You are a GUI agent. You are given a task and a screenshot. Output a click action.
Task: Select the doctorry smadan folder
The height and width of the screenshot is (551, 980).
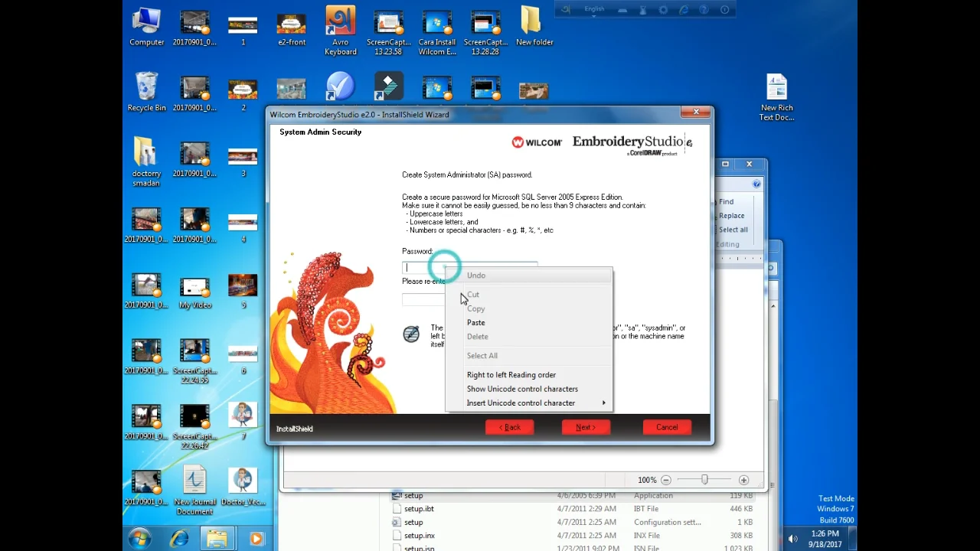point(146,162)
